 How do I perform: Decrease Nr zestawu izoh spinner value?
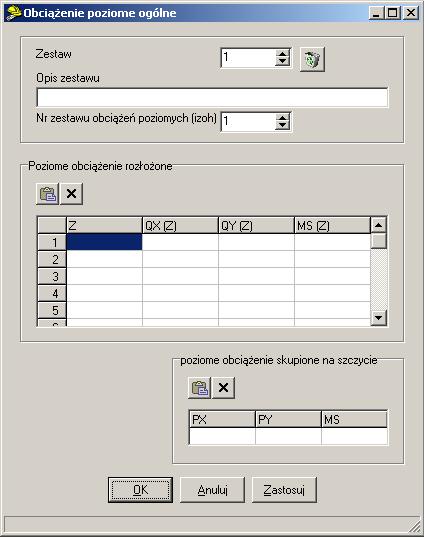(282, 125)
